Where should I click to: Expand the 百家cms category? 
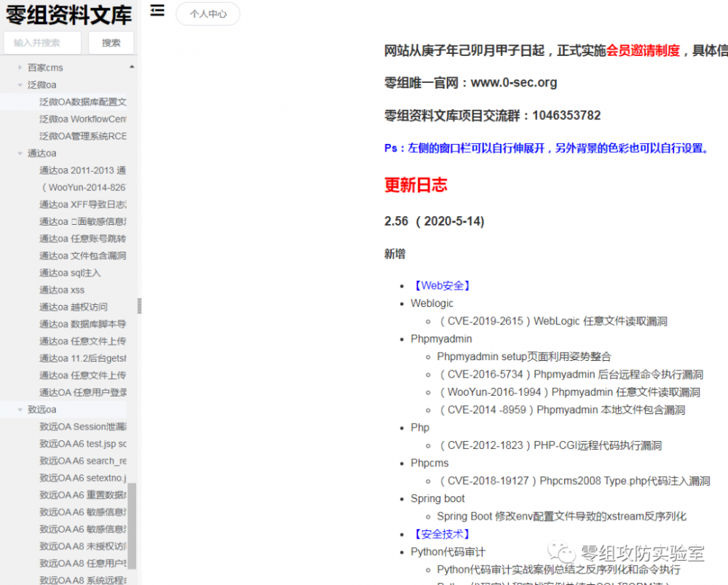pyautogui.click(x=19, y=68)
